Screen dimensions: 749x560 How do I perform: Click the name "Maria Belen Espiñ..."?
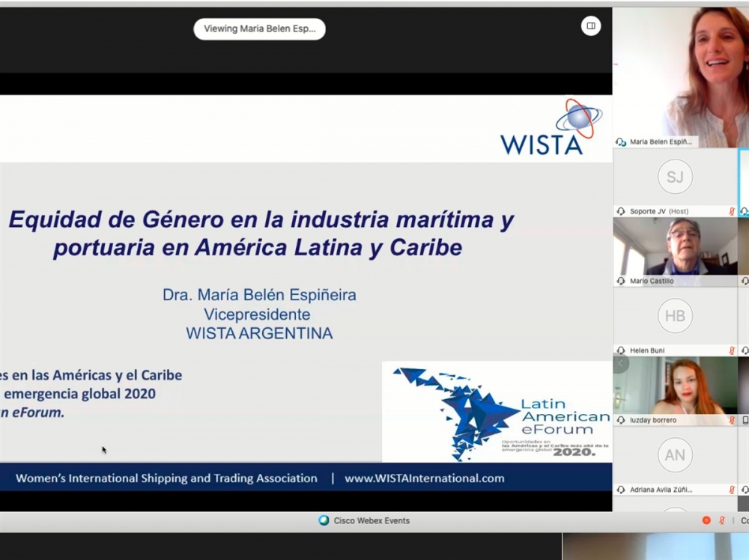661,141
